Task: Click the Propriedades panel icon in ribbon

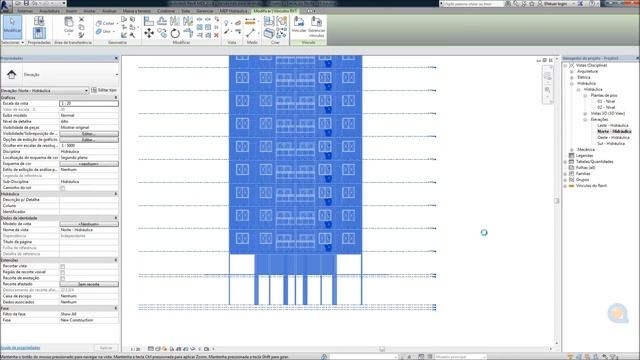Action: tap(39, 32)
